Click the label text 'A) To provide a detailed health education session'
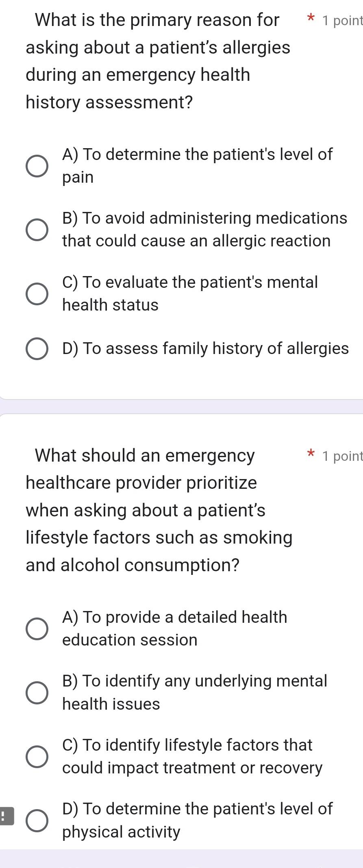This screenshot has height=868, width=363. coord(175,628)
